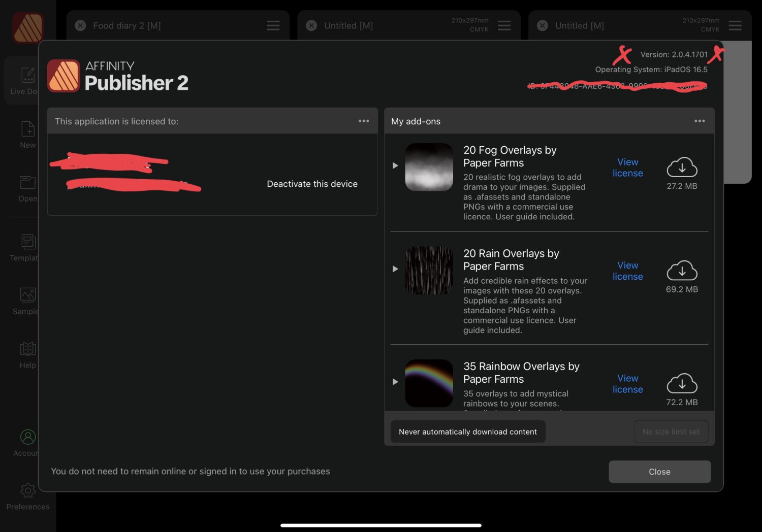The image size is (762, 532).
Task: Close the rightmost Untitled [M] document
Action: tap(543, 25)
